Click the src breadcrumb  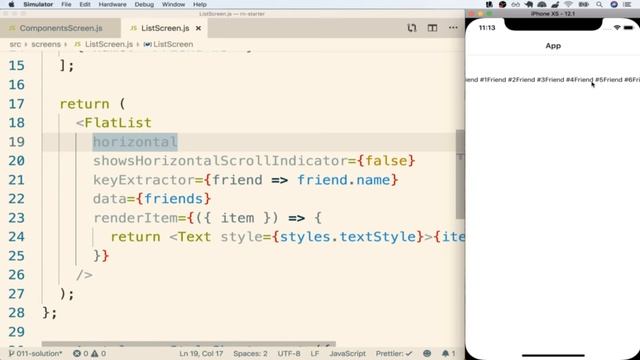coord(15,44)
